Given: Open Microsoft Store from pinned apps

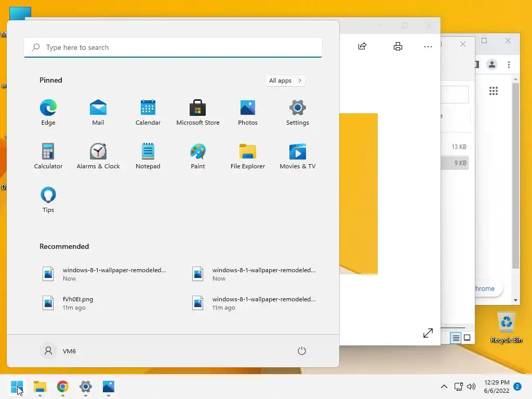Looking at the screenshot, I should pyautogui.click(x=198, y=113).
